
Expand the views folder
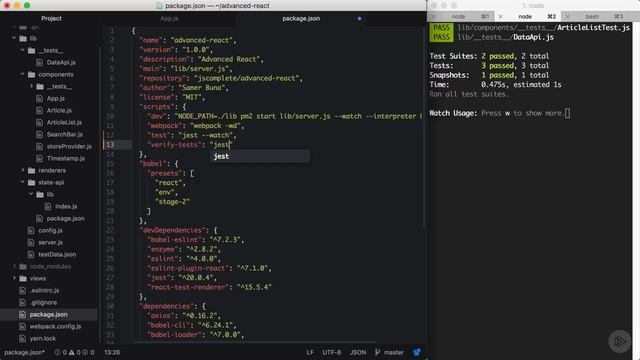coord(14,278)
